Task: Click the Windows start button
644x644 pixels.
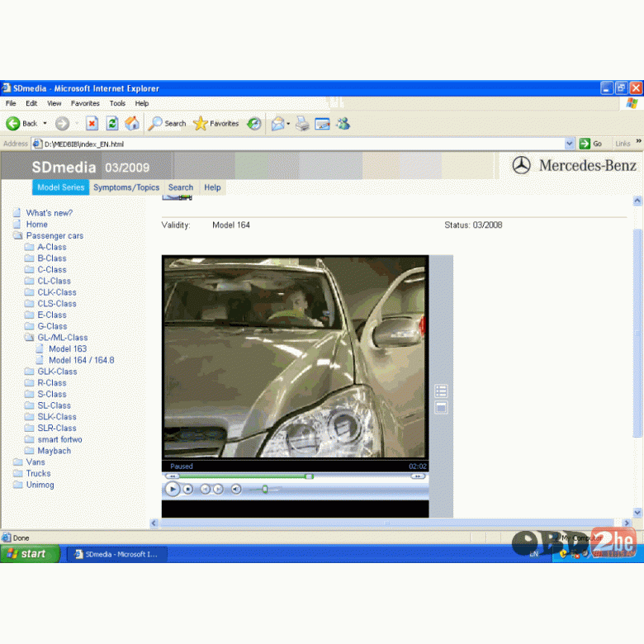Action: coord(30,554)
